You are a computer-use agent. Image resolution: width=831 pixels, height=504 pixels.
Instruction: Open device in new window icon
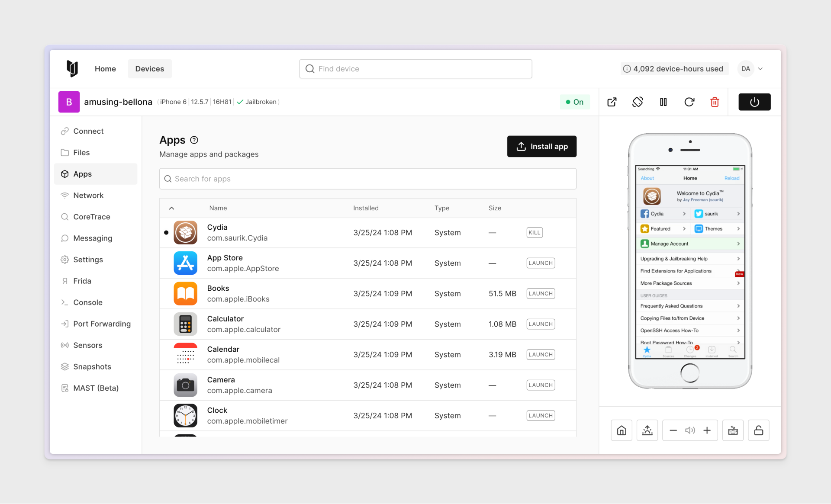pyautogui.click(x=612, y=102)
